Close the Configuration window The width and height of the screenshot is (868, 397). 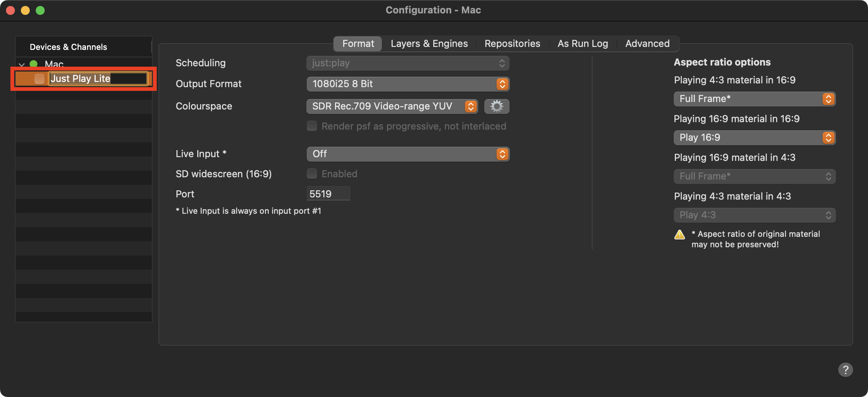point(10,10)
